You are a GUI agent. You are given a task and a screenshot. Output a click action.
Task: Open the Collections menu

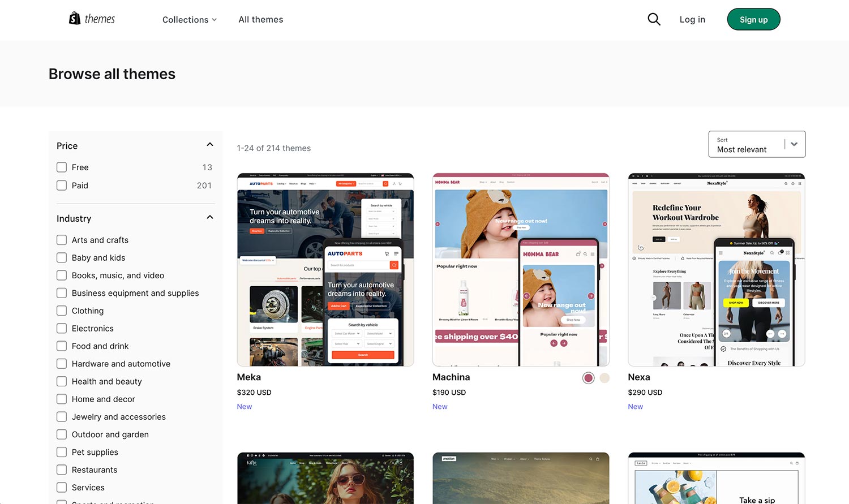click(190, 19)
